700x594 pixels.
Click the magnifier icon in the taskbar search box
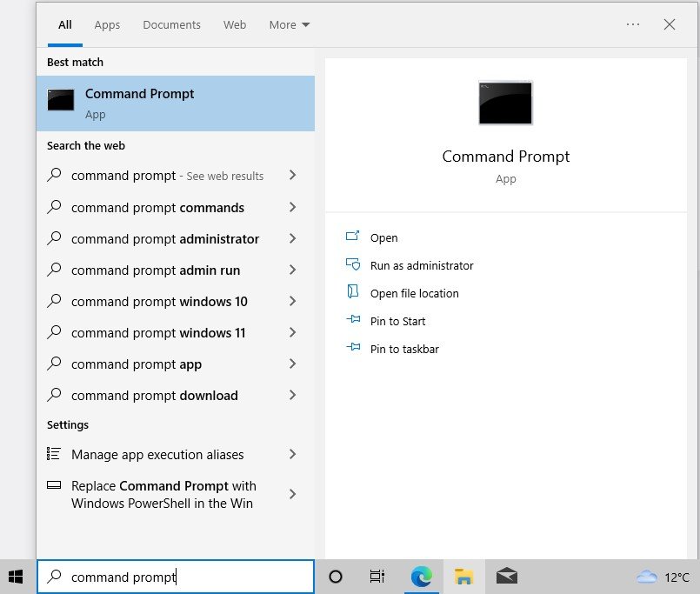(54, 576)
